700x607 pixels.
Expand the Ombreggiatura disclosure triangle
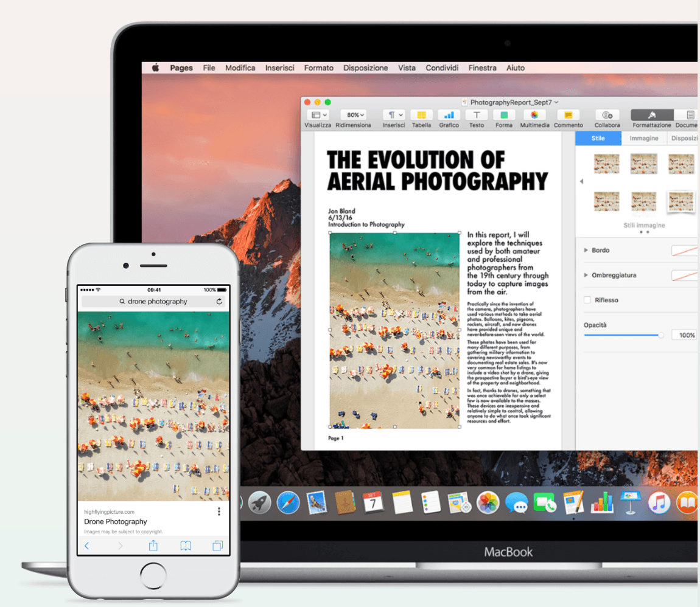[x=586, y=275]
